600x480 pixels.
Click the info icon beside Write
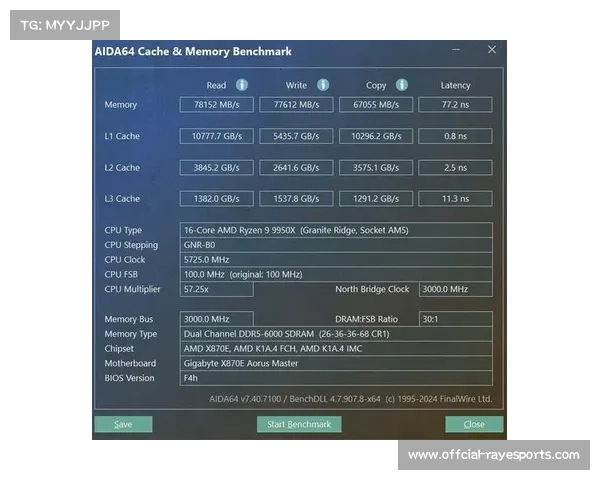[322, 85]
